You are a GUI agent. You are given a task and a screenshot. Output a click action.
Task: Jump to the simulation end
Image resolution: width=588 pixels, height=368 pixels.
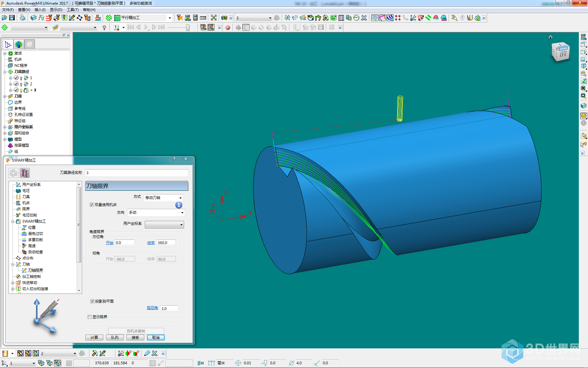coord(161,28)
